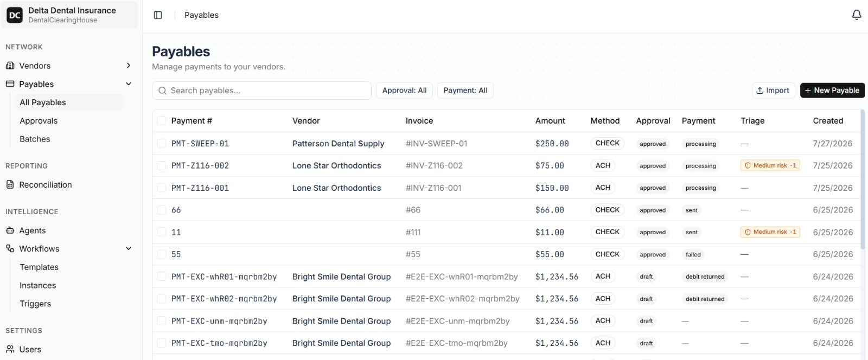Click the Workflows icon
868x360 pixels.
pyautogui.click(x=10, y=249)
